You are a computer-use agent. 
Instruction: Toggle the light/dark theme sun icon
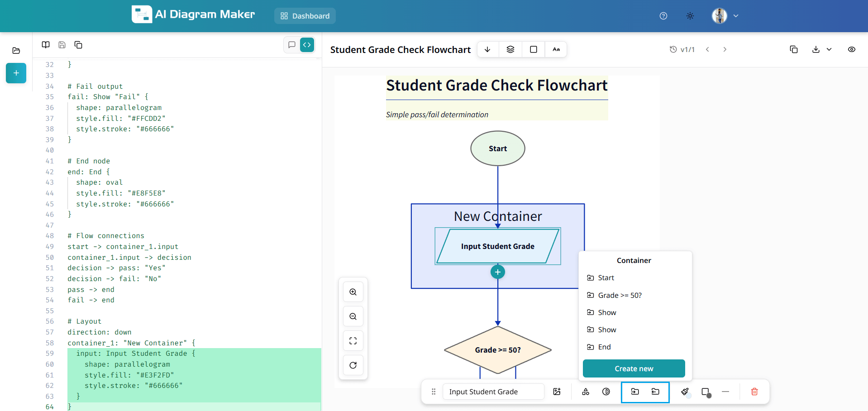[x=690, y=16]
